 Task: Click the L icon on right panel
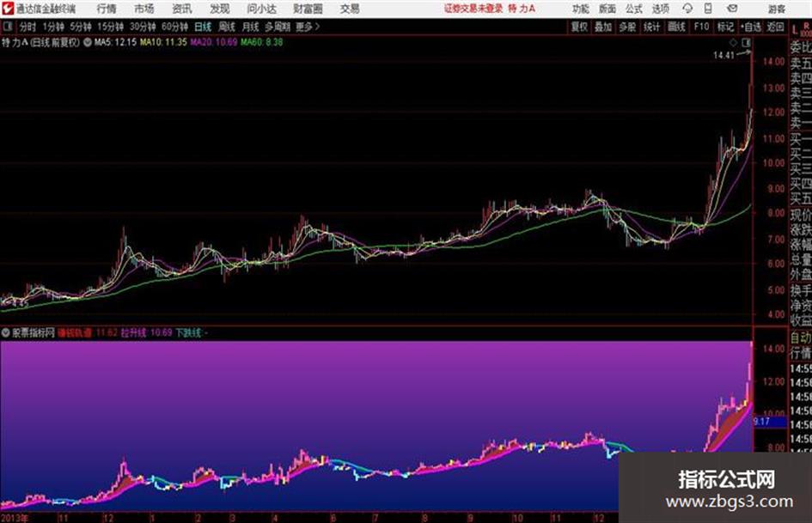795,29
